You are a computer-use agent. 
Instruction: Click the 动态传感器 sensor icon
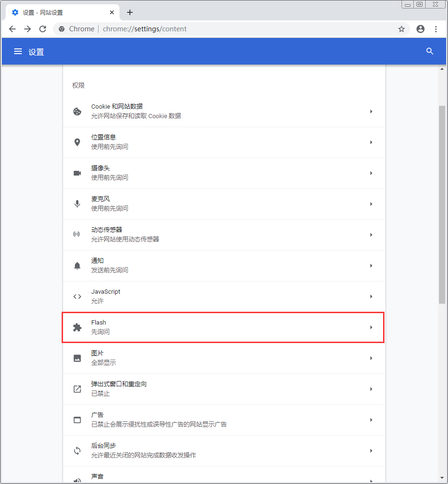pyautogui.click(x=77, y=234)
